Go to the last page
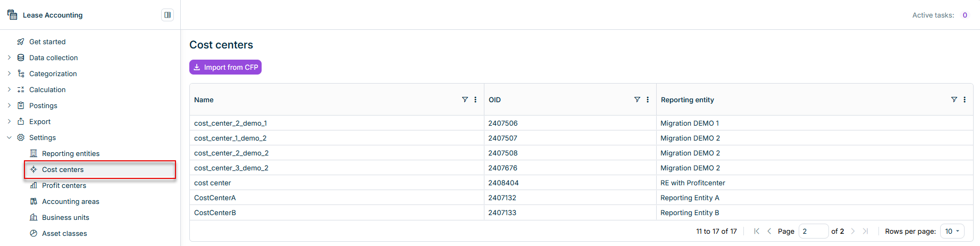Viewport: 980px width, 246px height. [x=865, y=231]
